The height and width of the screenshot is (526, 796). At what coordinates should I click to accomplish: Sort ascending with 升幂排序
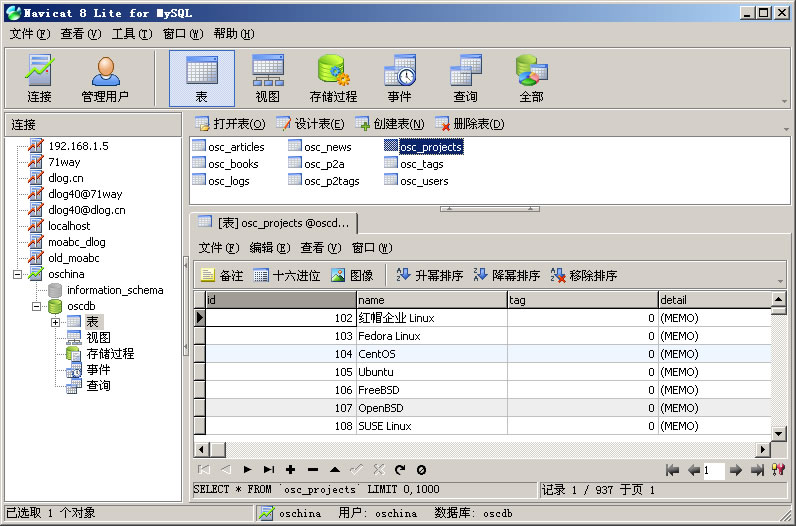pos(430,275)
